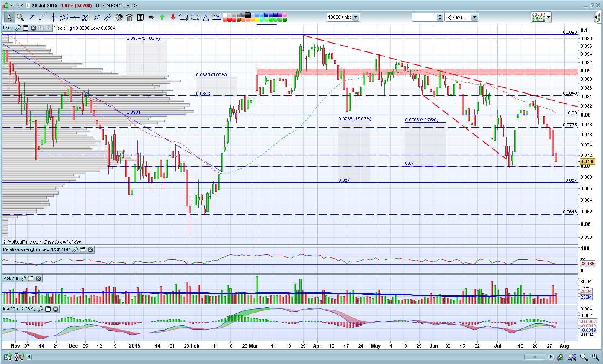Select the text annotation tool
The image size is (603, 364).
tap(140, 17)
